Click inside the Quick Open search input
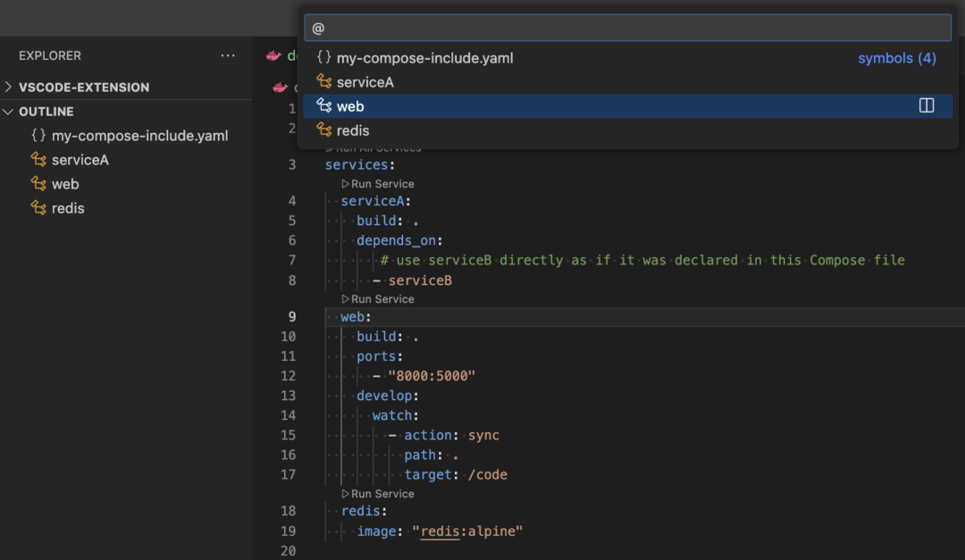965x560 pixels. 625,27
